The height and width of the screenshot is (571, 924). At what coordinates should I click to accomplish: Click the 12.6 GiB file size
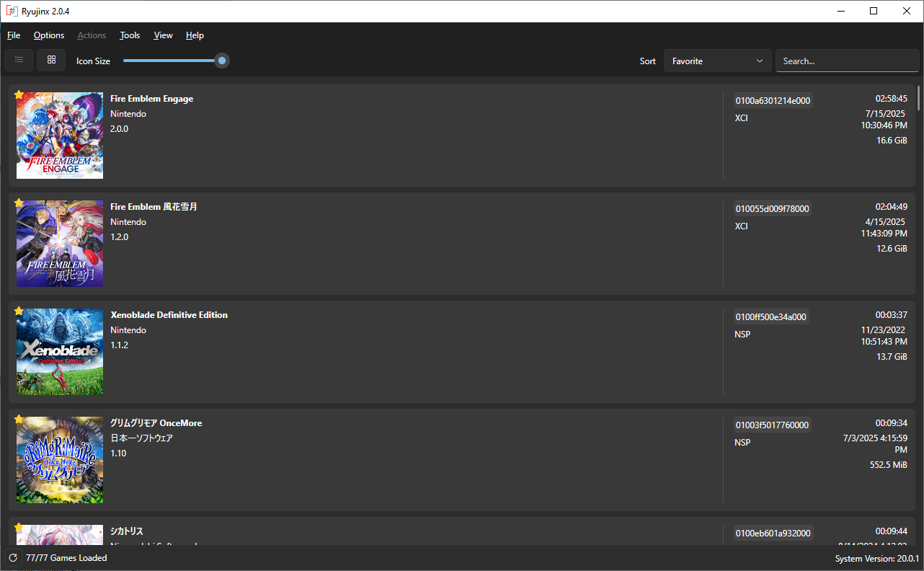(892, 249)
